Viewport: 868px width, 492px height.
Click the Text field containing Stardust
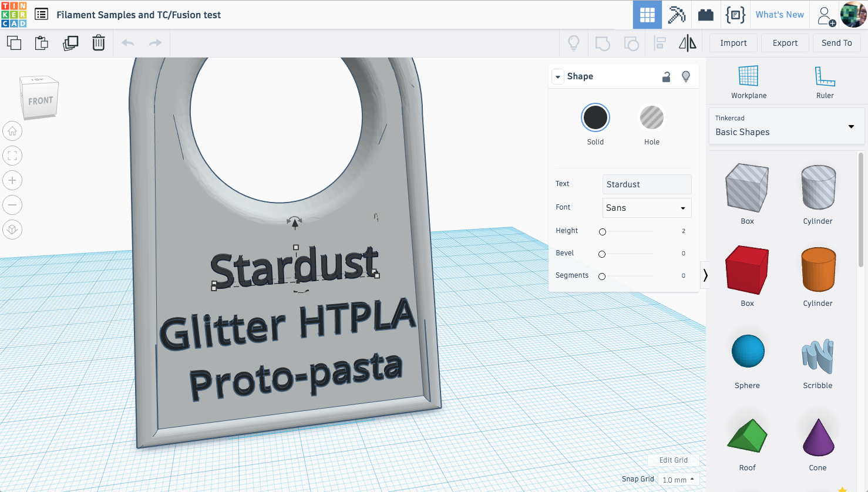coord(647,184)
